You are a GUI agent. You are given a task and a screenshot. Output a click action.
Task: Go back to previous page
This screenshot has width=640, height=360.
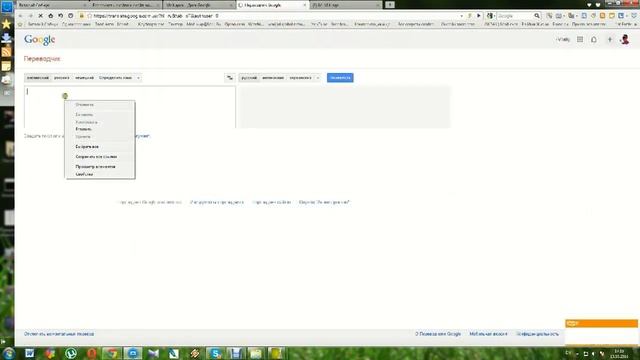(21, 16)
